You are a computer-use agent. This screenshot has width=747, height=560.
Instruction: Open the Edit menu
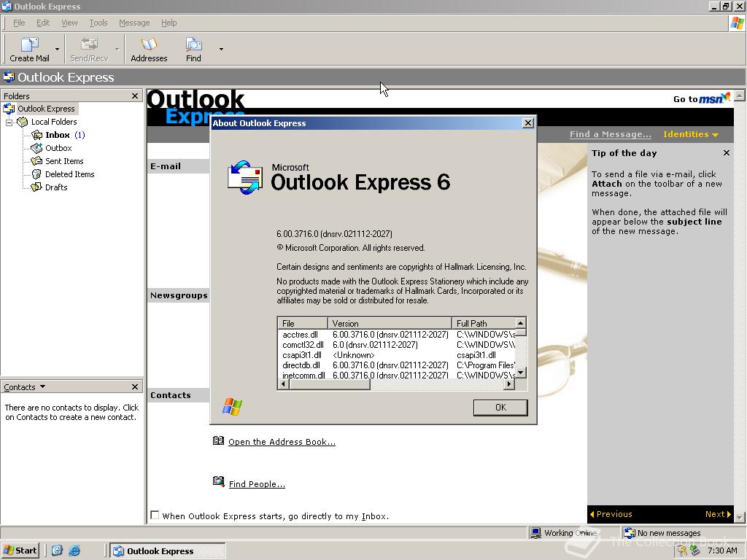click(x=43, y=23)
